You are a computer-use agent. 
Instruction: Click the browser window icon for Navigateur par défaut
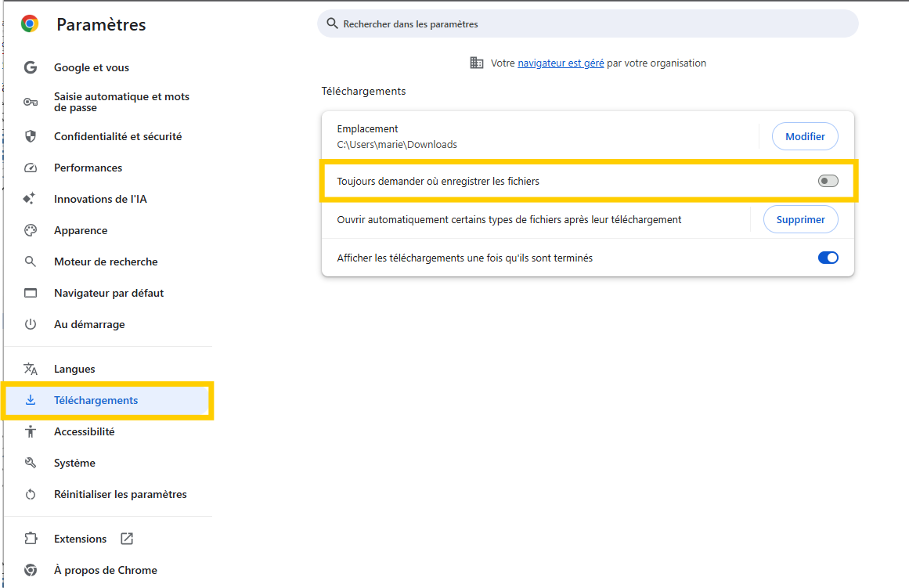tap(31, 293)
